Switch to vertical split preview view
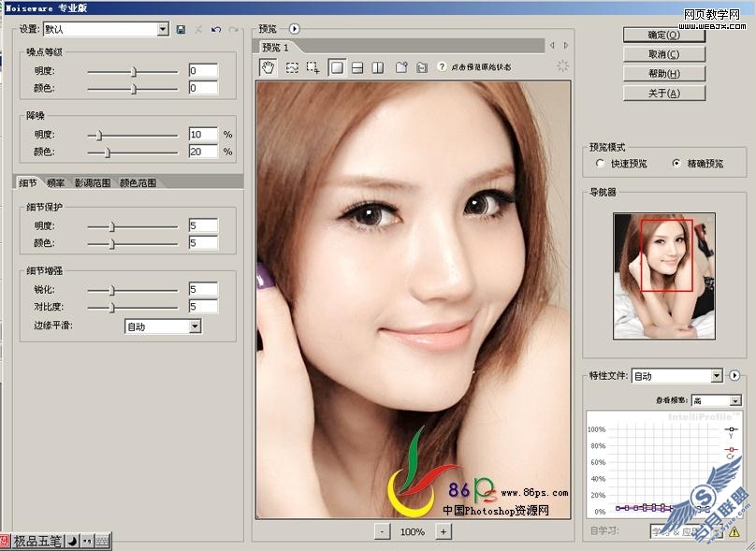Viewport: 756px width, 551px height. coord(378,67)
